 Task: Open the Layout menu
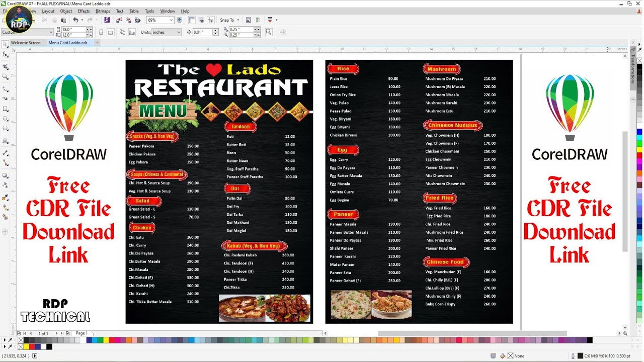(x=48, y=11)
